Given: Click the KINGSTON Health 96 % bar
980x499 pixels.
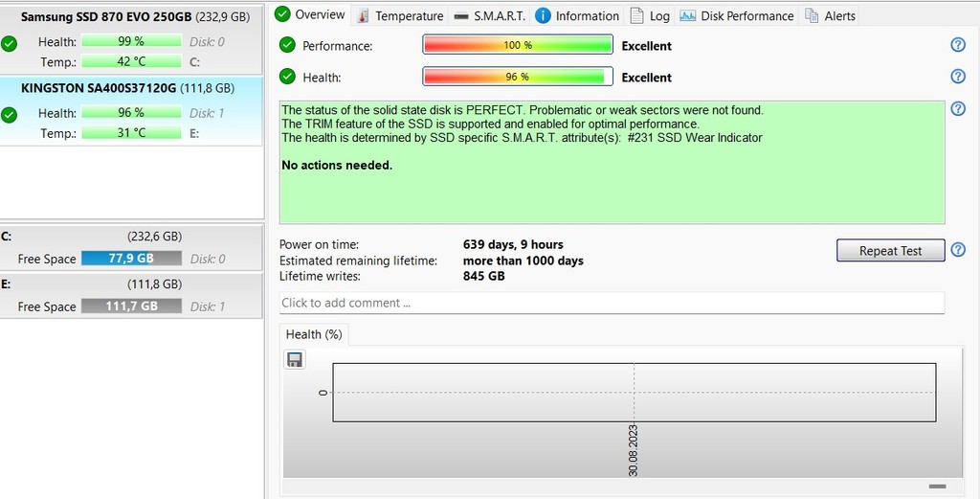Looking at the screenshot, I should 131,113.
